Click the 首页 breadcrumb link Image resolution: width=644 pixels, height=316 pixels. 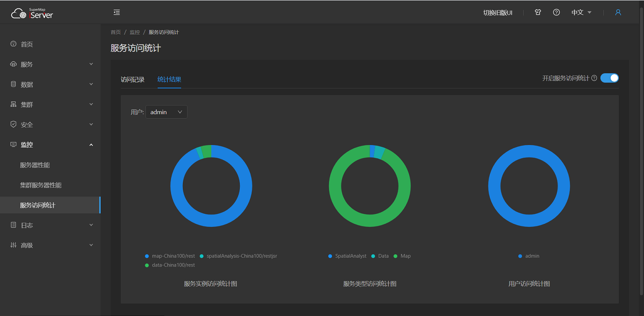[x=116, y=32]
